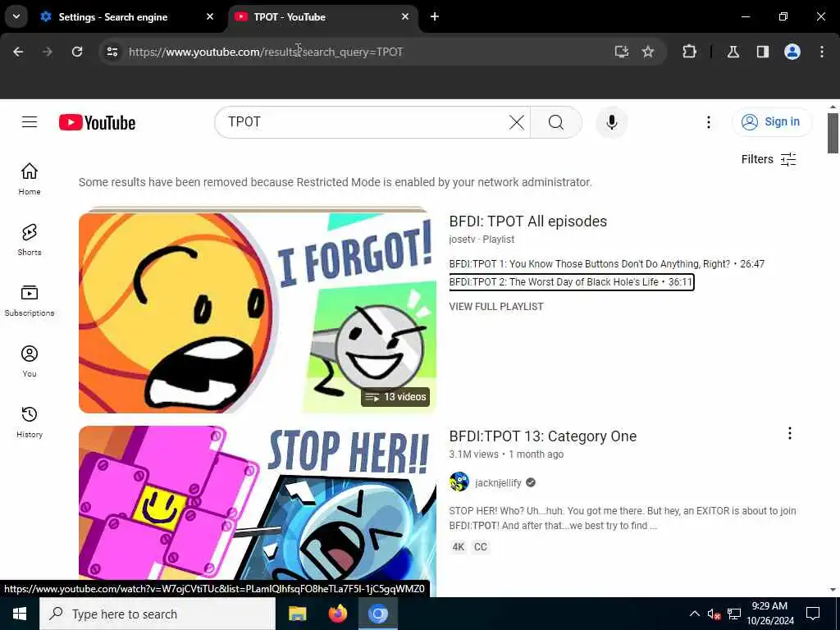This screenshot has width=840, height=630.
Task: Clear the TPOT search query with the X
Action: click(517, 122)
